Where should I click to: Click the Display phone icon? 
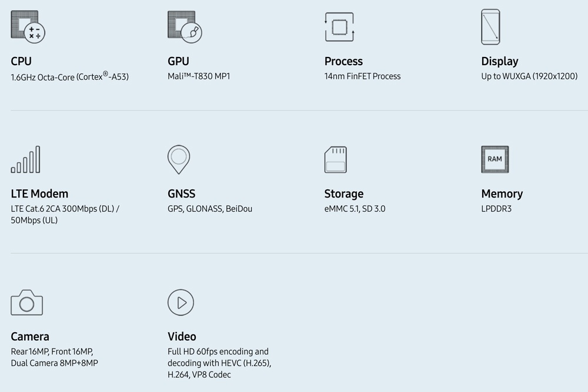pos(490,27)
